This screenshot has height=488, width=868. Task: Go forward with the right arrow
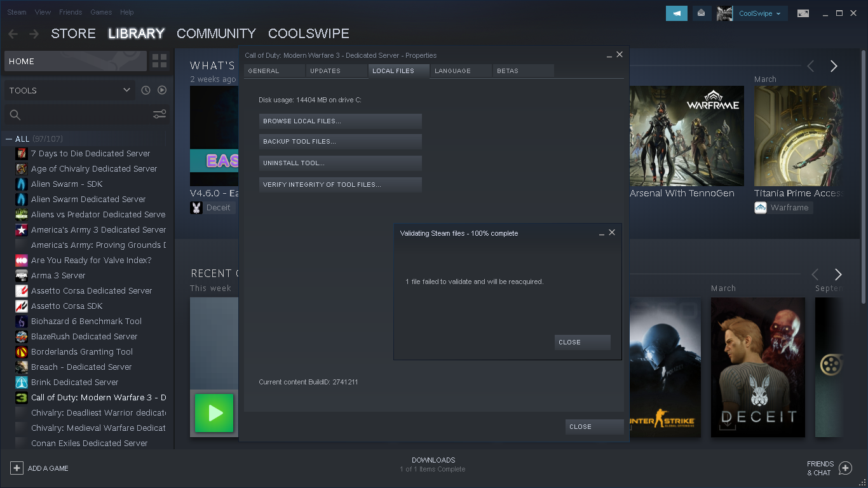click(x=34, y=34)
